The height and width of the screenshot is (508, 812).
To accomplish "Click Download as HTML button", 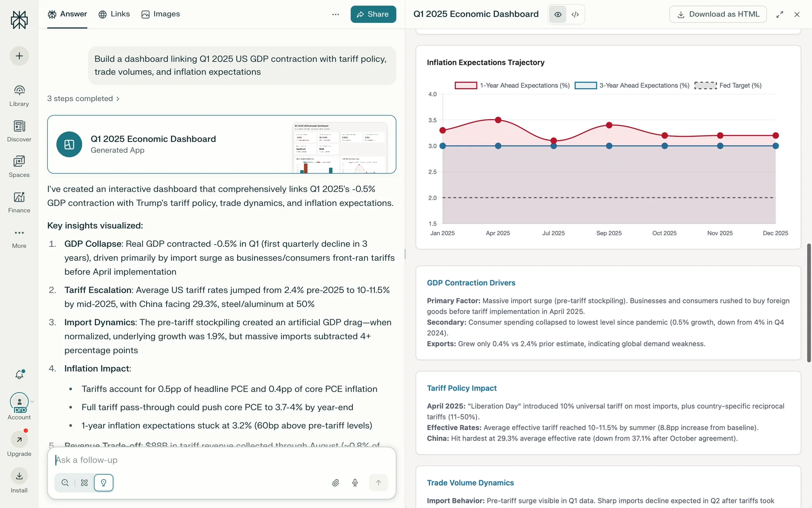I will pyautogui.click(x=718, y=14).
